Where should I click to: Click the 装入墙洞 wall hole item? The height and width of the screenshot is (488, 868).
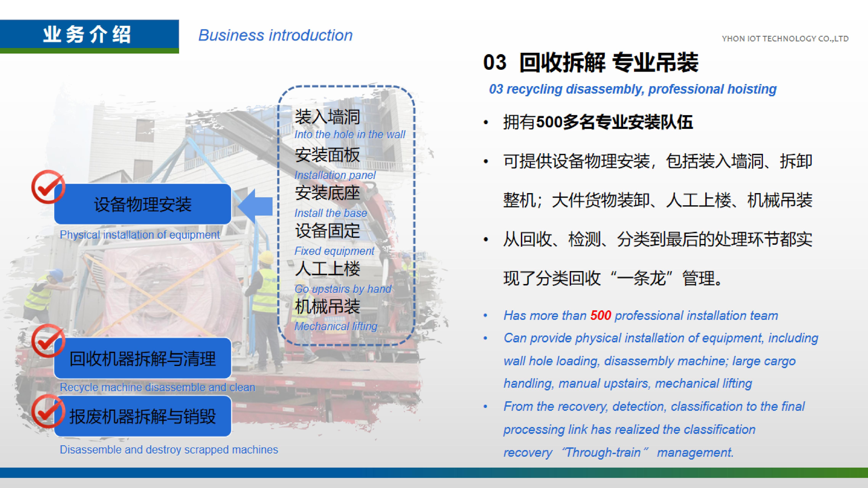point(327,118)
